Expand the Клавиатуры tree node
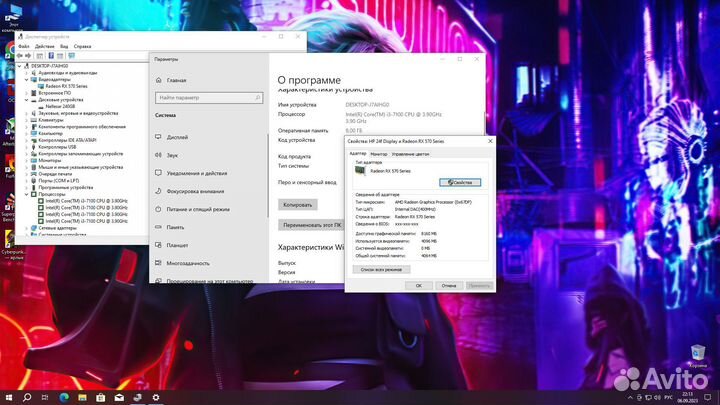Viewport: 720px width, 405px height. click(x=27, y=120)
